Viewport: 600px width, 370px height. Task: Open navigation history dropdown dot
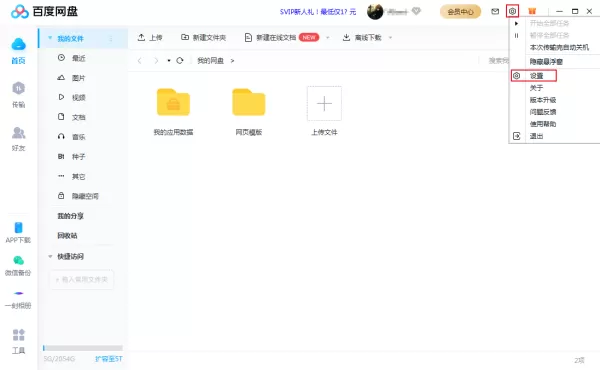pos(169,60)
